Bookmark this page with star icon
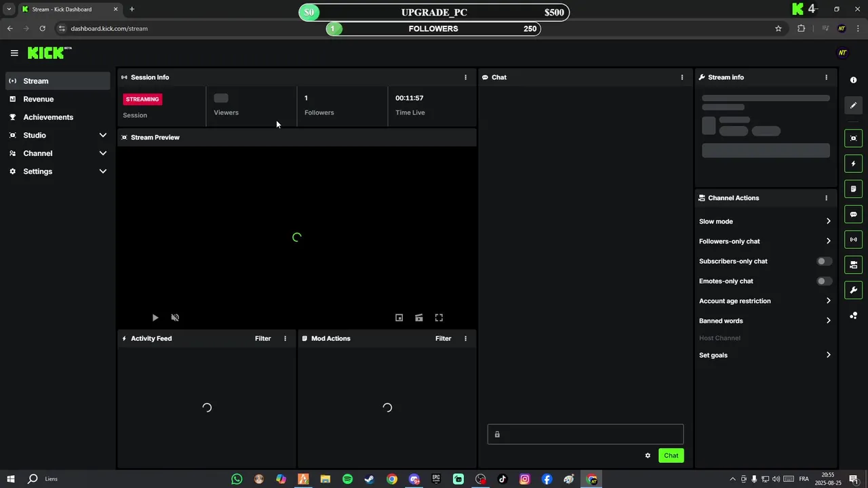 point(778,28)
